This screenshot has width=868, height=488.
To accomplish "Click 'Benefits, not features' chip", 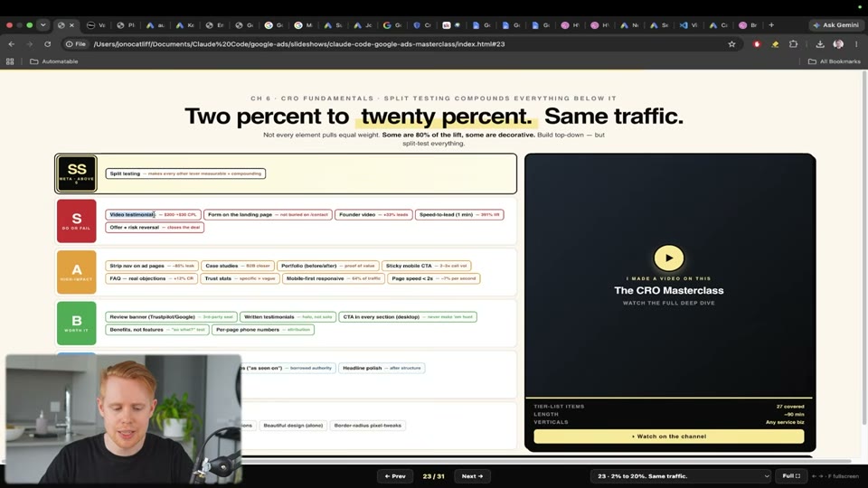I will tap(157, 329).
